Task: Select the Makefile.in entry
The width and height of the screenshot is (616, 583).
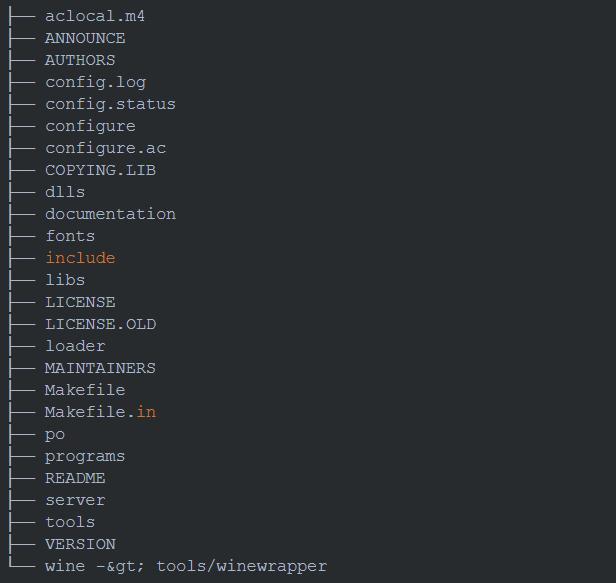Action: 100,412
